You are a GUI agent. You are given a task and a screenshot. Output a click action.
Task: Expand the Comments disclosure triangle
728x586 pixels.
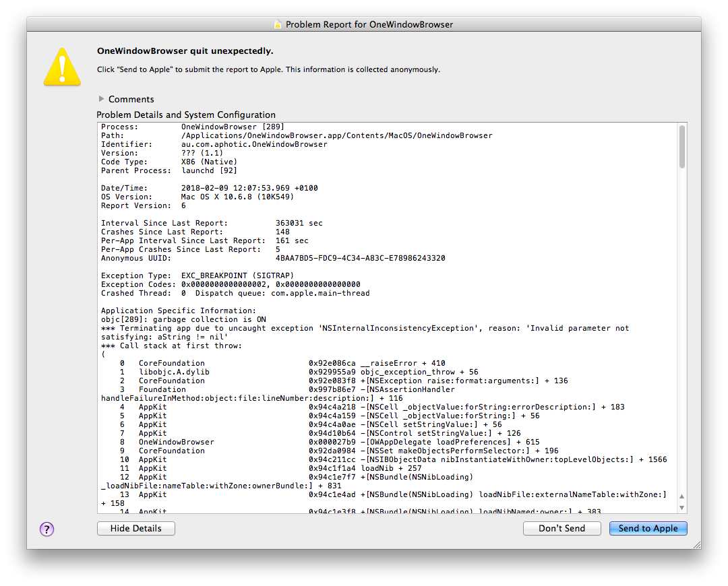[x=101, y=99]
